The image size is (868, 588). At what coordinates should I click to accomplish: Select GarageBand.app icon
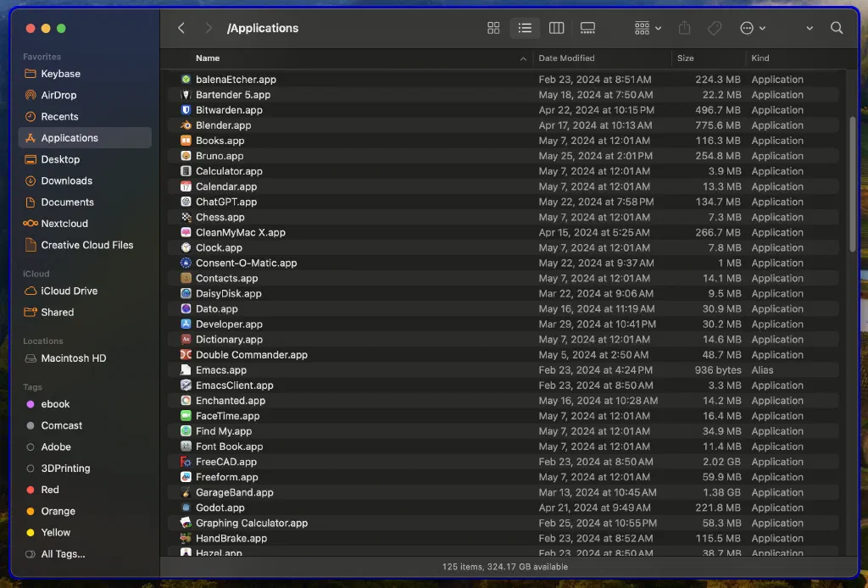click(186, 492)
